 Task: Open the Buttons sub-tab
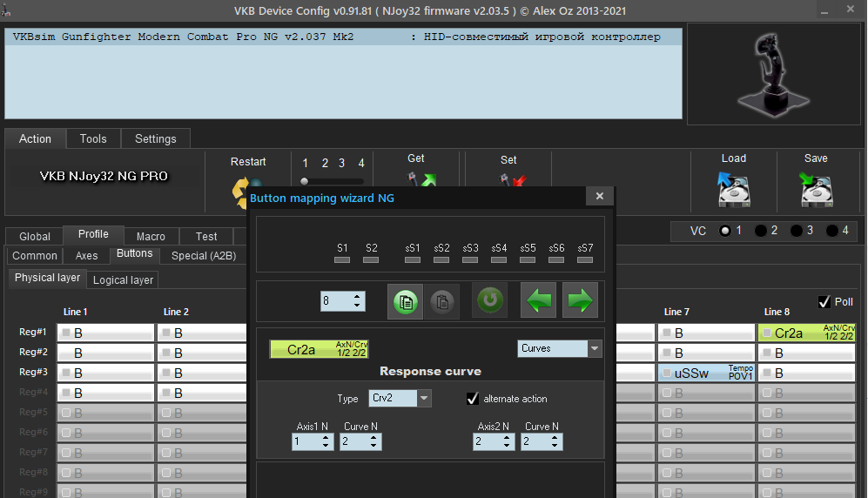[135, 253]
